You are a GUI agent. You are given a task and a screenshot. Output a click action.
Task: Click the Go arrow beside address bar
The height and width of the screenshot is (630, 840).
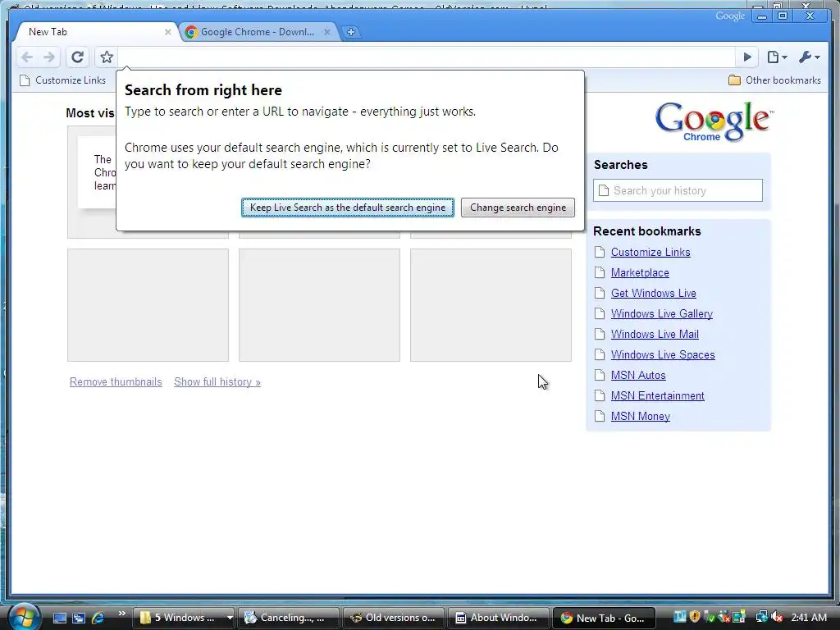(x=747, y=57)
